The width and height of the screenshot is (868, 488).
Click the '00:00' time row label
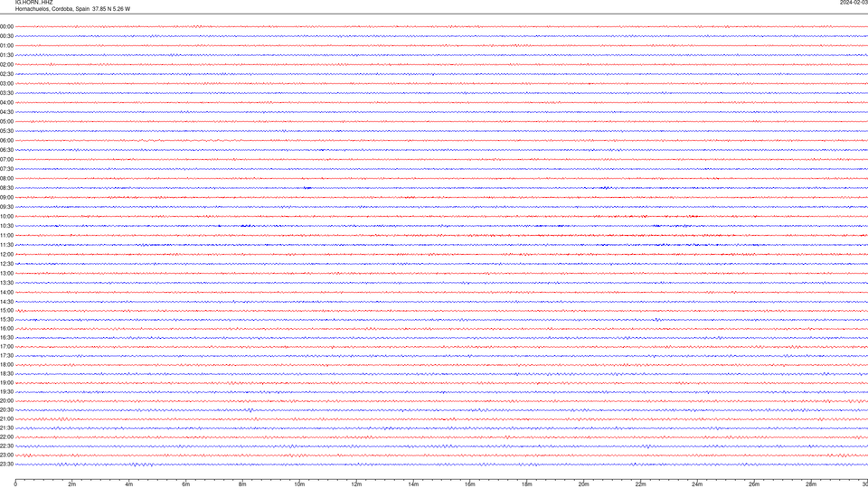(6, 26)
